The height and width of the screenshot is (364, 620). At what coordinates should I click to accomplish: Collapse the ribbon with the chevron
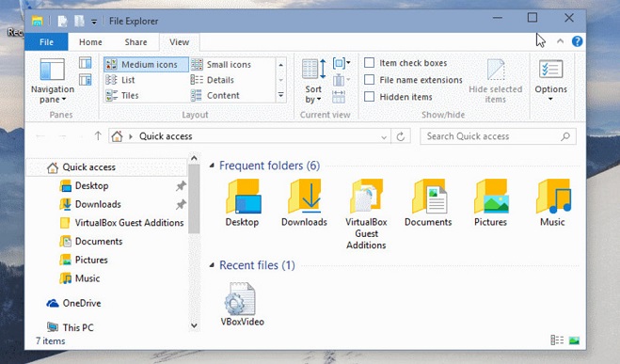560,41
